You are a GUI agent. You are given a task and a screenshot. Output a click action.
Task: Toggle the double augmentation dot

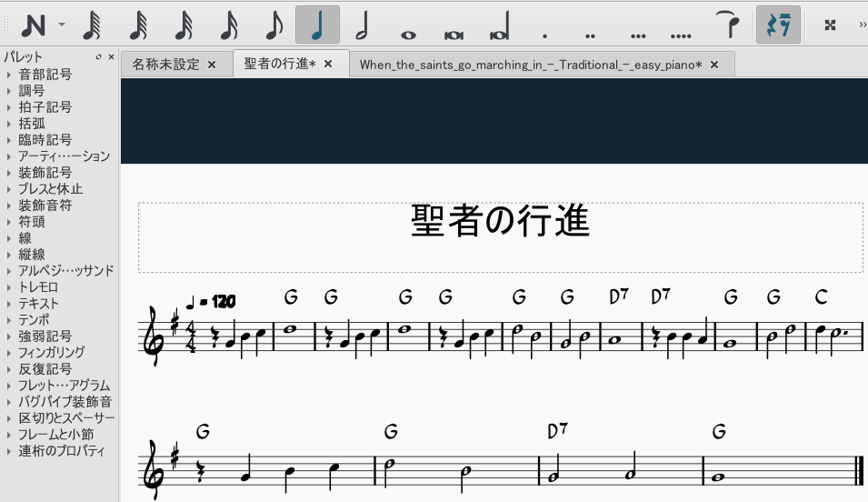click(591, 36)
